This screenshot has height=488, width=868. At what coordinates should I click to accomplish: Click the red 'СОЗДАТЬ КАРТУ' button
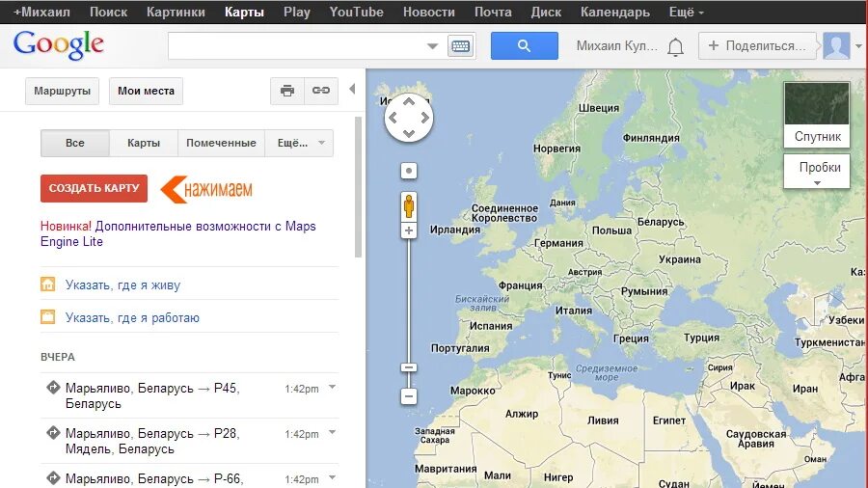click(95, 188)
